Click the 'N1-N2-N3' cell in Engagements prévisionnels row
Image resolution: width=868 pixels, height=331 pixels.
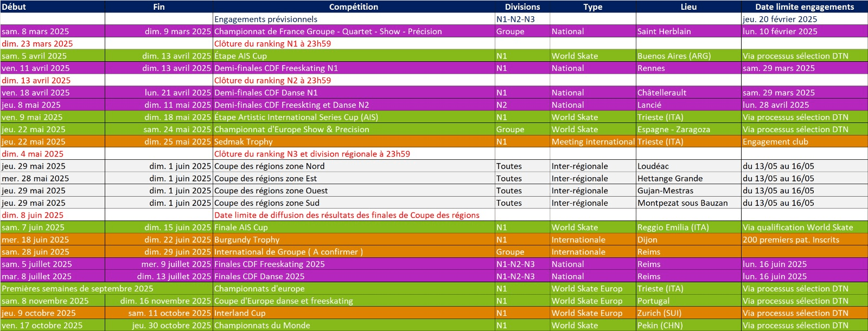coord(522,19)
